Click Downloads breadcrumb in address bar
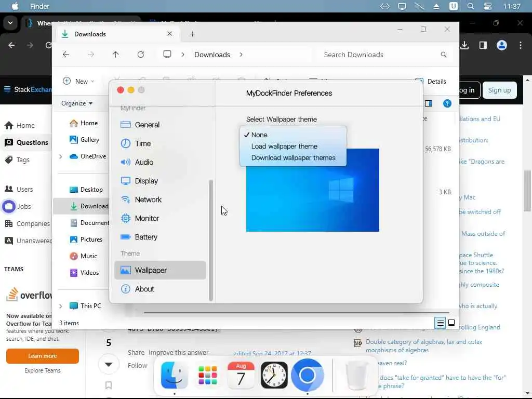This screenshot has width=532, height=399. (x=212, y=55)
